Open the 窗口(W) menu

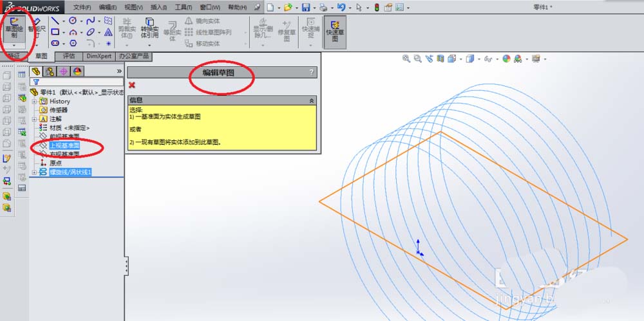210,7
